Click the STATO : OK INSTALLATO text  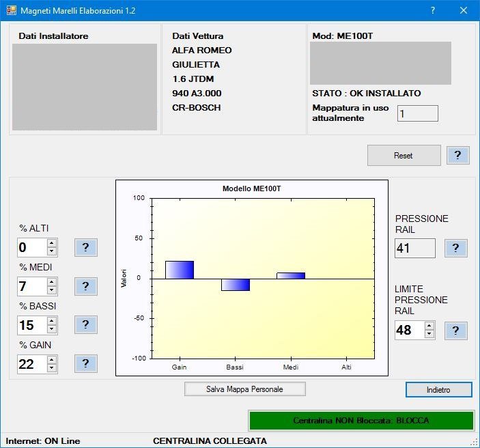click(367, 94)
